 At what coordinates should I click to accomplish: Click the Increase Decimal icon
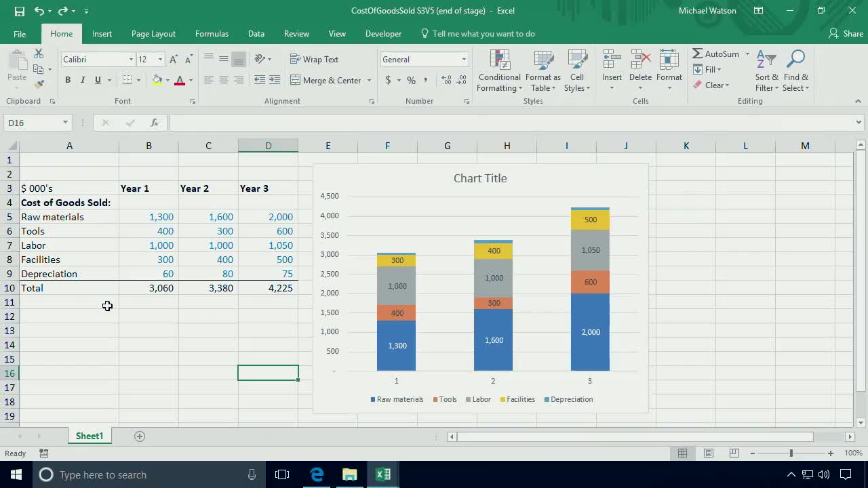[x=447, y=80]
